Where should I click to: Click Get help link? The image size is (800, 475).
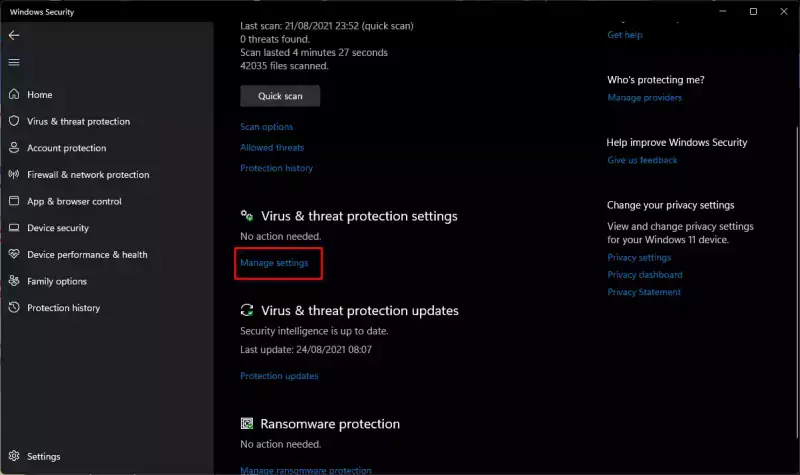point(625,35)
